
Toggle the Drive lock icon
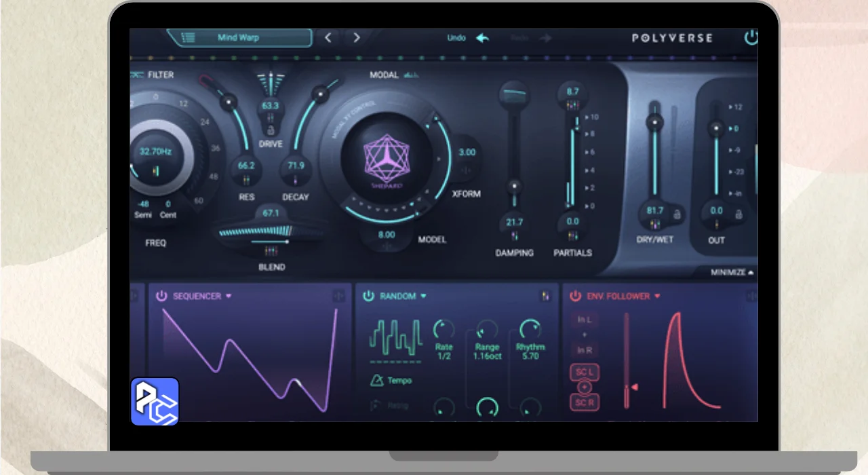[x=271, y=130]
